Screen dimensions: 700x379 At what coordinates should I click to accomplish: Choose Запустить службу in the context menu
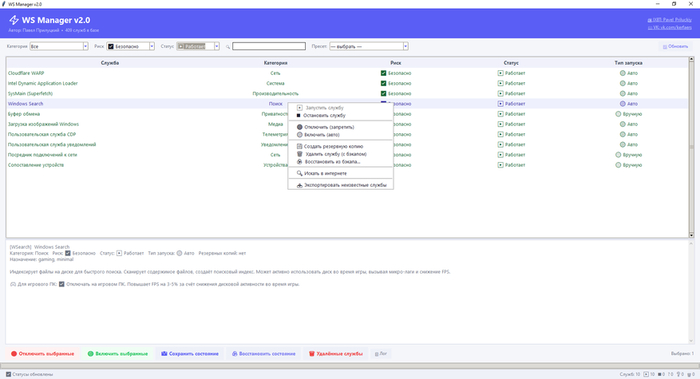point(341,108)
